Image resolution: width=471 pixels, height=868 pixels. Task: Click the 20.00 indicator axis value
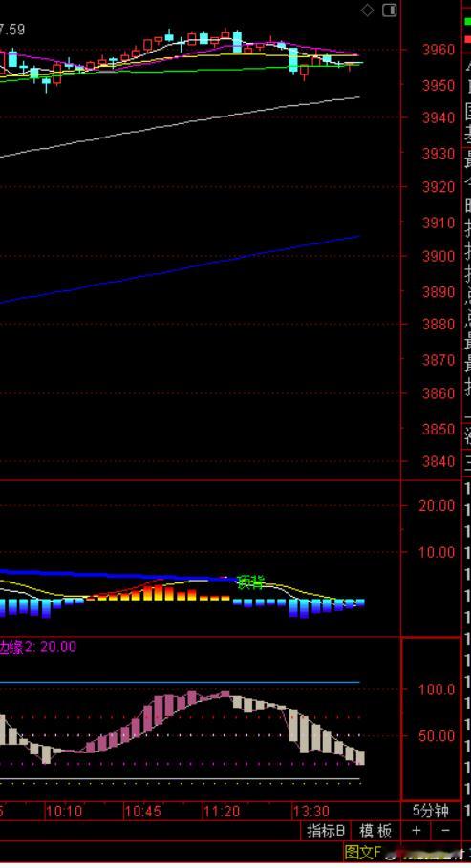tap(437, 505)
